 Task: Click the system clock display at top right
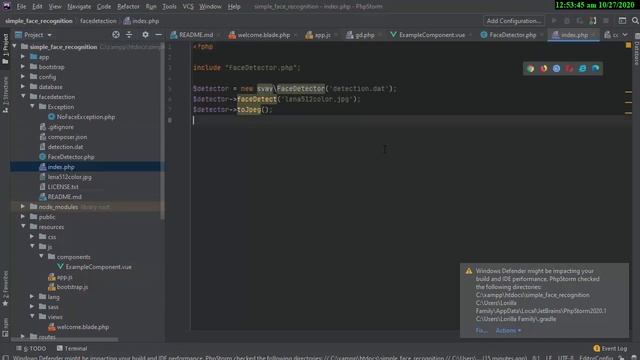(x=595, y=5)
